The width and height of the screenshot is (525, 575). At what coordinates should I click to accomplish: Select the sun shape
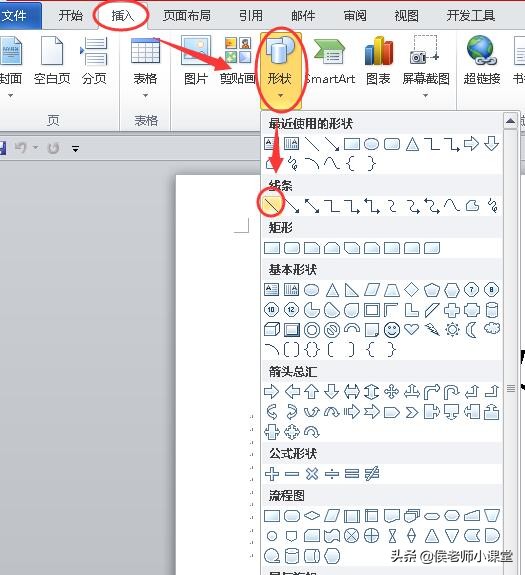452,329
